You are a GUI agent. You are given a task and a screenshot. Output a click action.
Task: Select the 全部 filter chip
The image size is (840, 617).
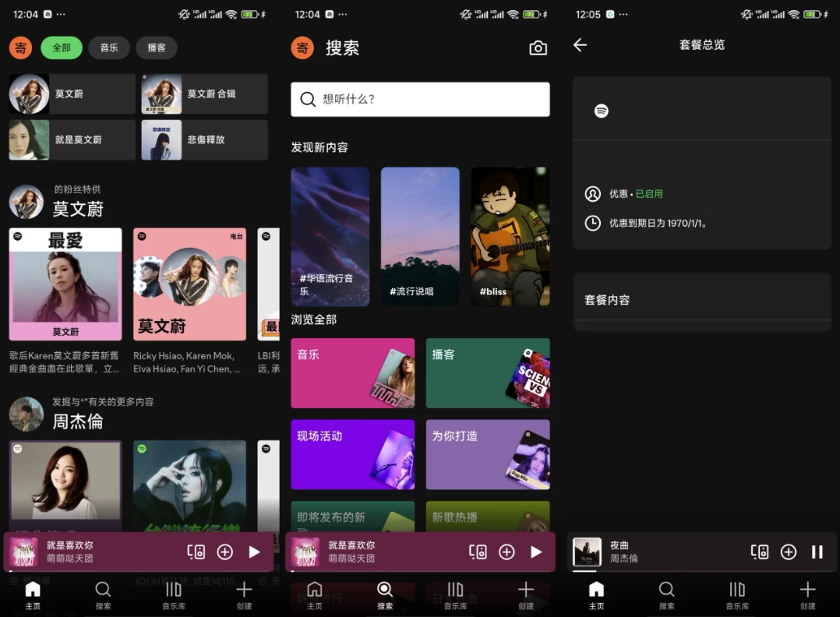[x=62, y=48]
